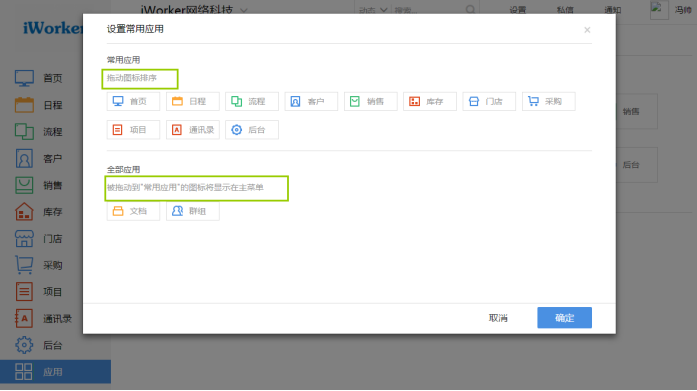
Task: Select the 流程 icon in the sidebar
Action: tap(24, 132)
